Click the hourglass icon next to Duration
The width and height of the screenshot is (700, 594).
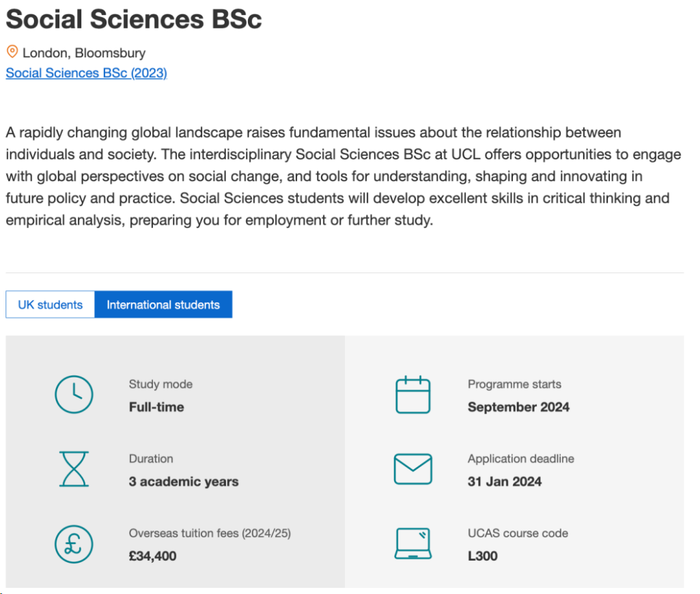(73, 470)
